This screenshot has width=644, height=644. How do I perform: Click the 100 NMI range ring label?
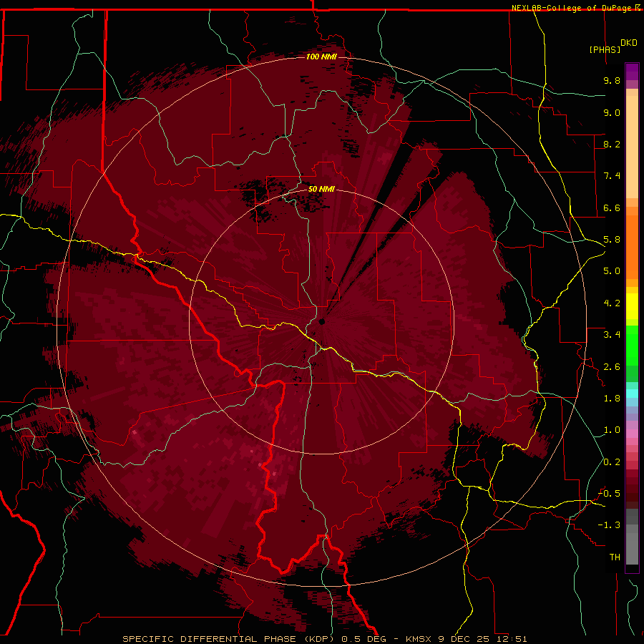tap(321, 57)
